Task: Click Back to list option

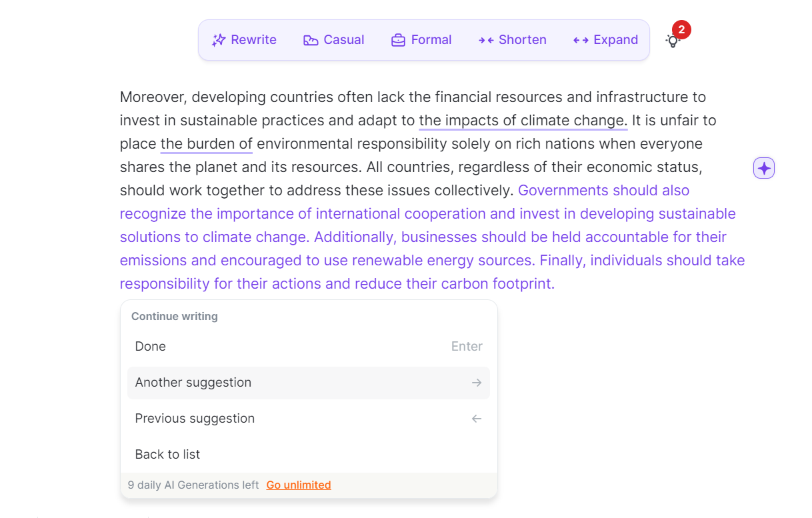Action: [x=167, y=455]
